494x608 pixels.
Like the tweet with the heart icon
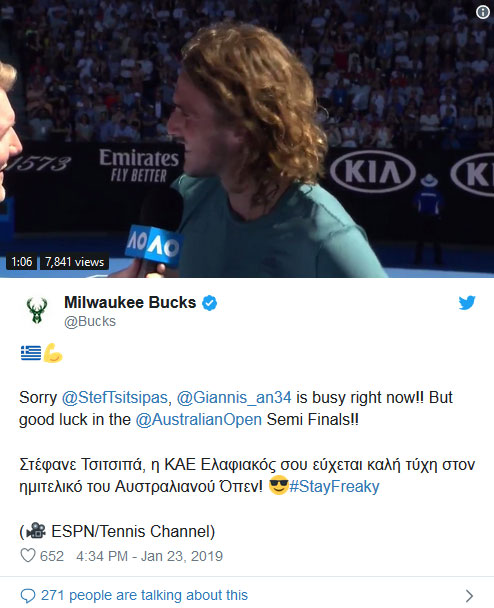[x=28, y=556]
